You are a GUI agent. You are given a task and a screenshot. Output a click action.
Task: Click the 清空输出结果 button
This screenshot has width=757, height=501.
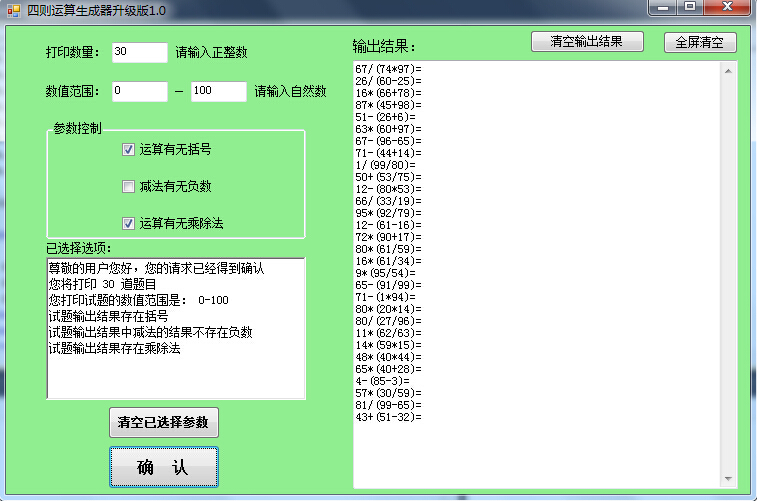[587, 42]
